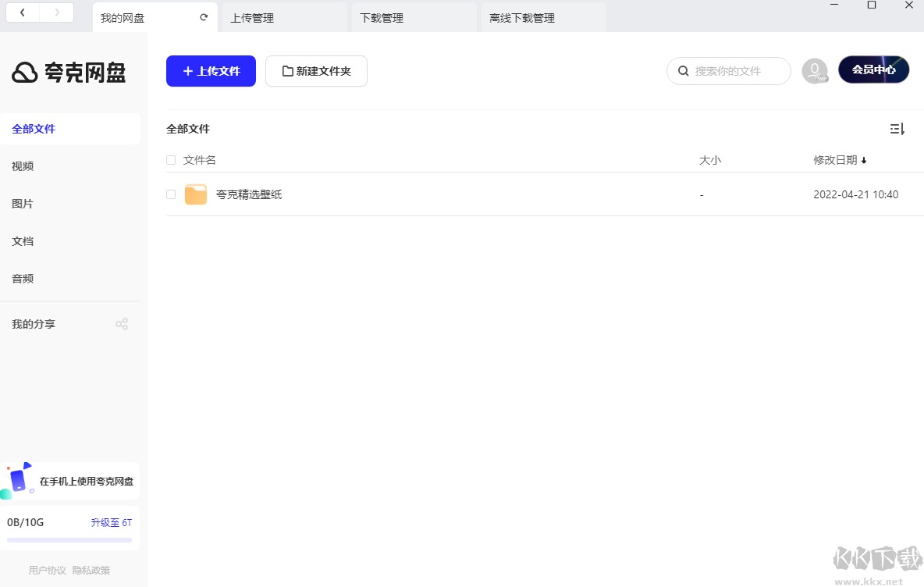Click the new folder icon in 新建文件夹 button
924x587 pixels.
click(287, 70)
